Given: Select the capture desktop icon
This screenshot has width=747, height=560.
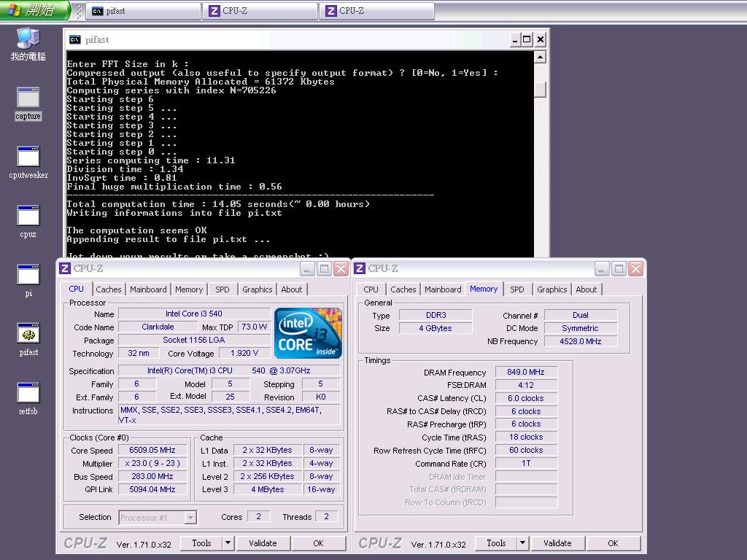Looking at the screenshot, I should [28, 104].
